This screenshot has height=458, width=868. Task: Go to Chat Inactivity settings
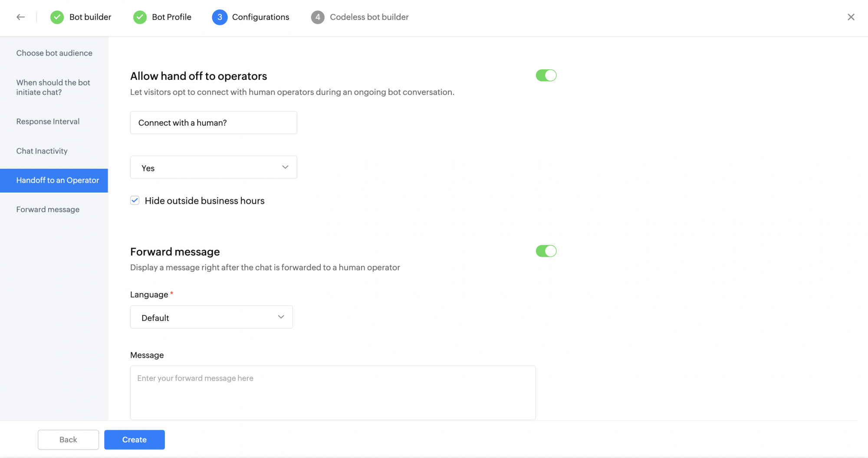click(x=42, y=151)
